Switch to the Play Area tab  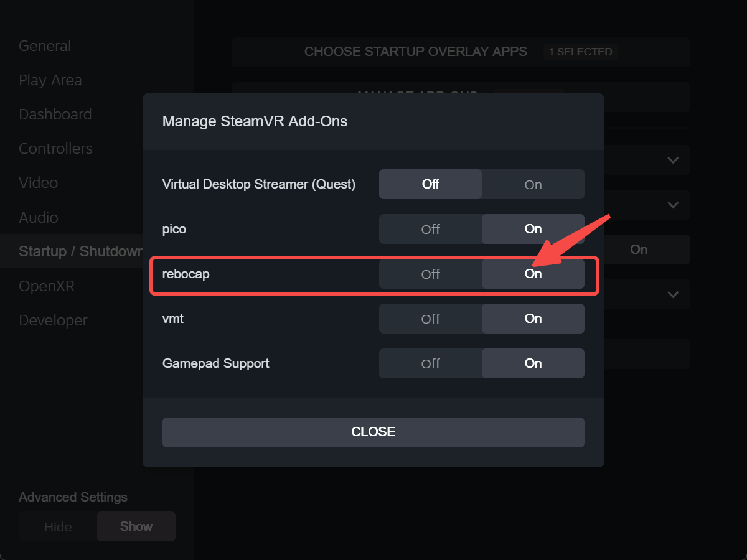coord(50,80)
